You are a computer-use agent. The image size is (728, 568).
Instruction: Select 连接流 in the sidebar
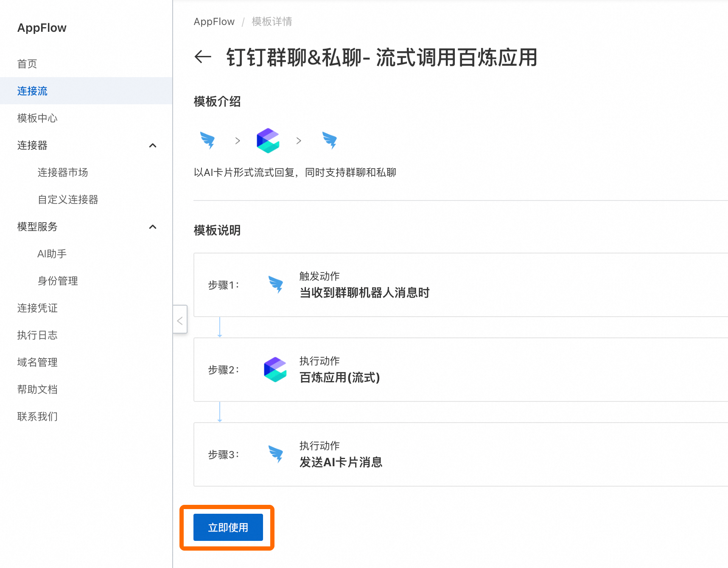tap(86, 91)
